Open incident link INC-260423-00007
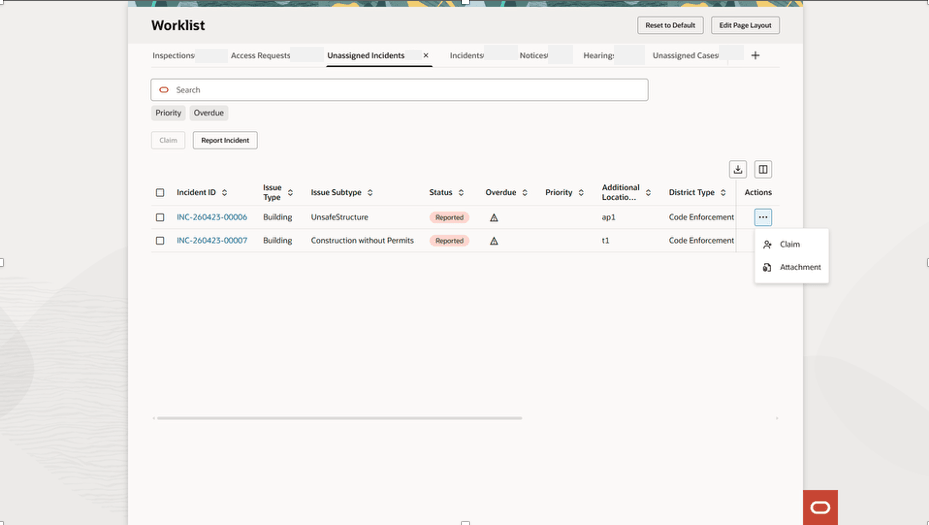Screen dimensions: 929x525 [x=212, y=241]
